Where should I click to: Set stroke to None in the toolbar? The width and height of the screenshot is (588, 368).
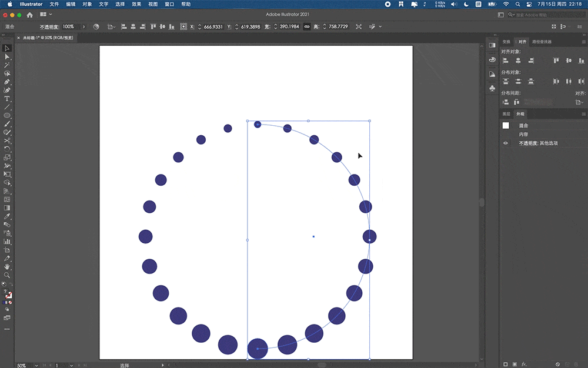click(10, 302)
